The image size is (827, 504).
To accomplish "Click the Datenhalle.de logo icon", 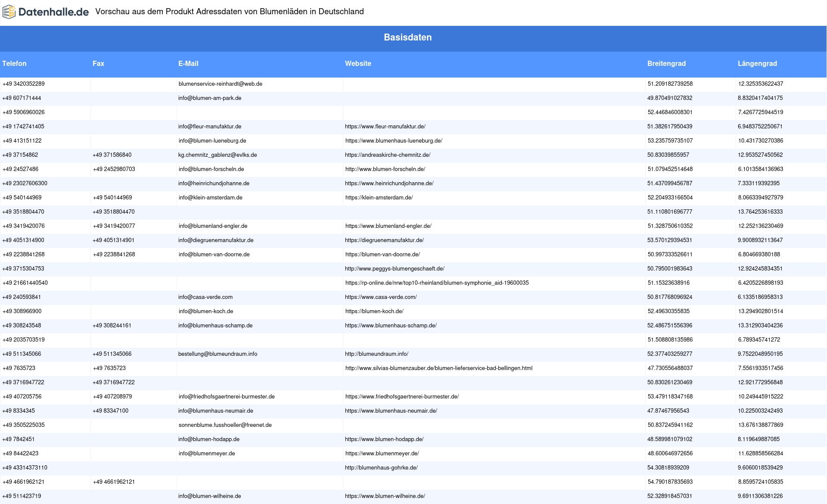I will click(9, 12).
